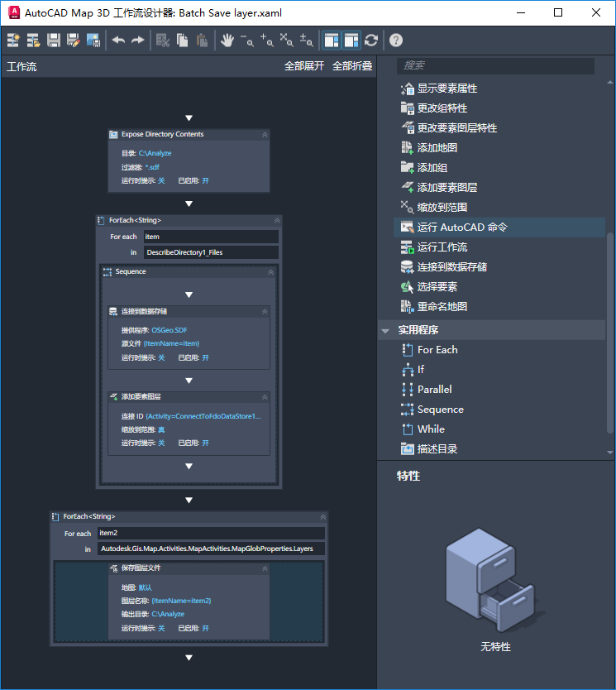616x690 pixels.
Task: Open Help from the toolbar
Action: (396, 41)
